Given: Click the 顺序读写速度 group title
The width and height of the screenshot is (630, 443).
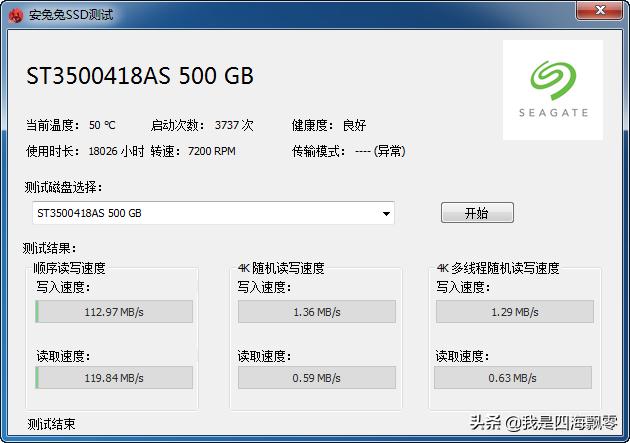Looking at the screenshot, I should click(x=70, y=268).
